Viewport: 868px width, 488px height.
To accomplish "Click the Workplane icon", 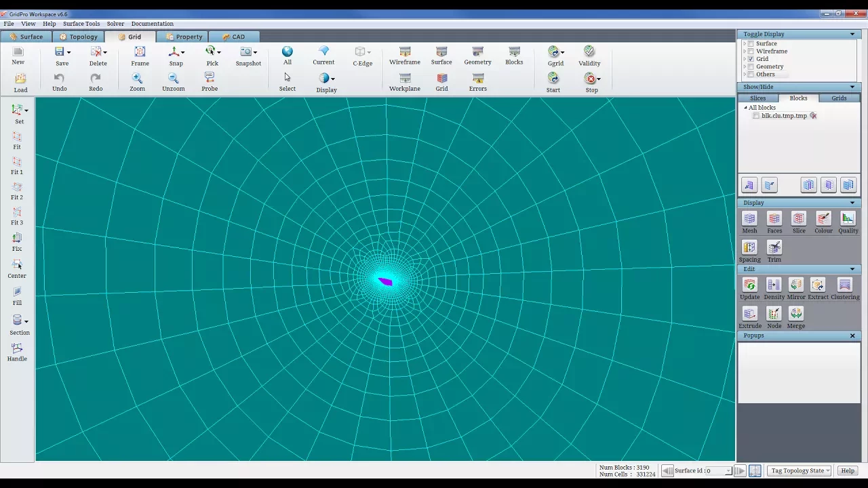I will coord(405,78).
